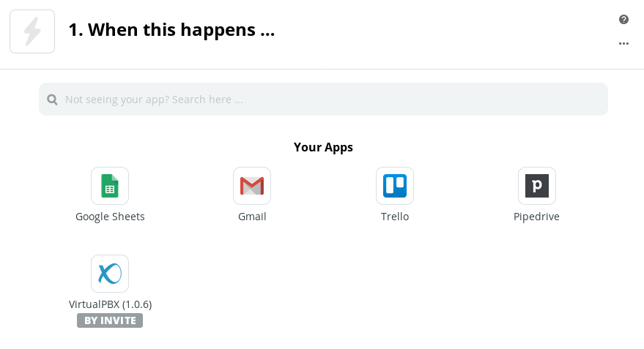
Task: Click the 'Your Apps' section heading
Action: tap(323, 147)
